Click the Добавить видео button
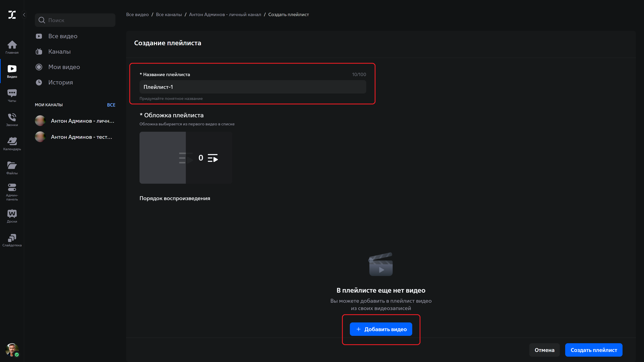644x362 pixels. click(381, 329)
